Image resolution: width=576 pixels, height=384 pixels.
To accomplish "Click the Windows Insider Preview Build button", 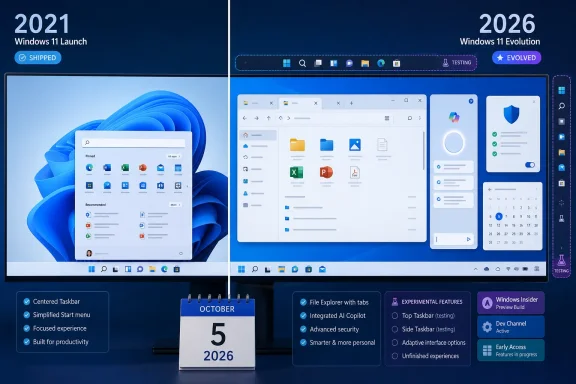I will tap(511, 303).
